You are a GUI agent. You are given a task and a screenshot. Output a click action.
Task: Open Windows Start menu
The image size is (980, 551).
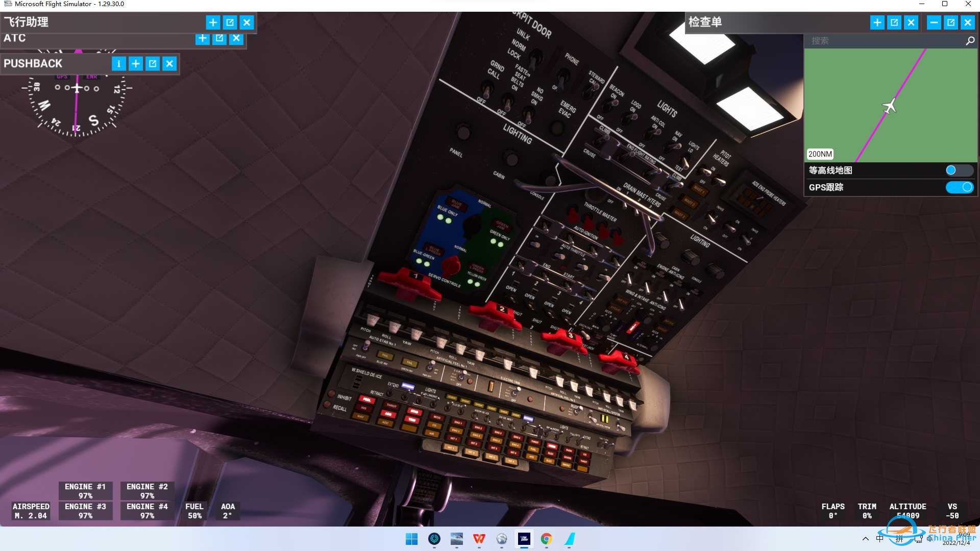coord(411,539)
